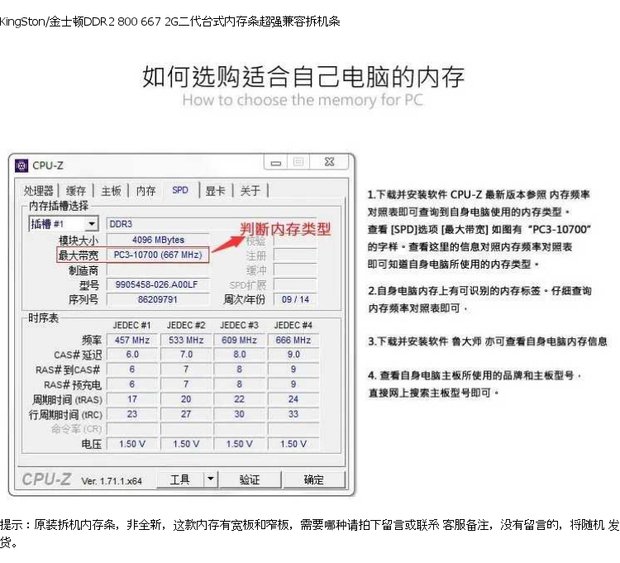The height and width of the screenshot is (563, 620).
Task: Click the 666 MHz frequency cell
Action: click(293, 340)
